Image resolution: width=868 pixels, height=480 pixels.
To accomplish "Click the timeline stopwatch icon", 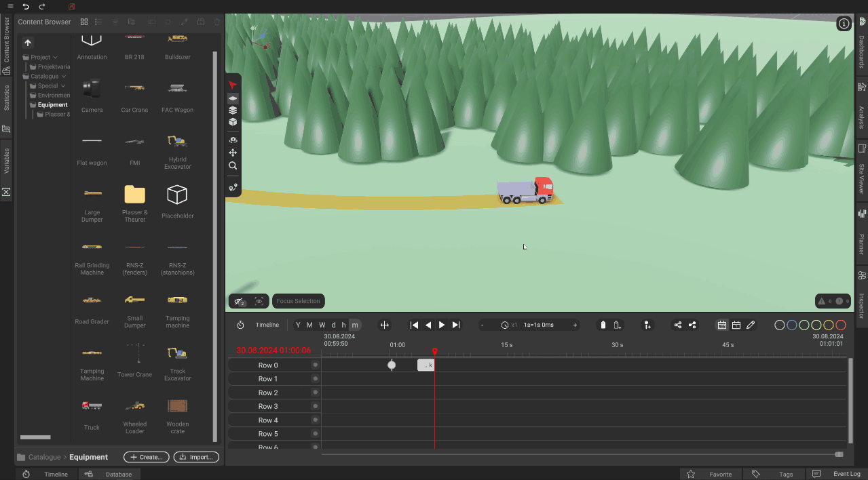I will click(240, 325).
